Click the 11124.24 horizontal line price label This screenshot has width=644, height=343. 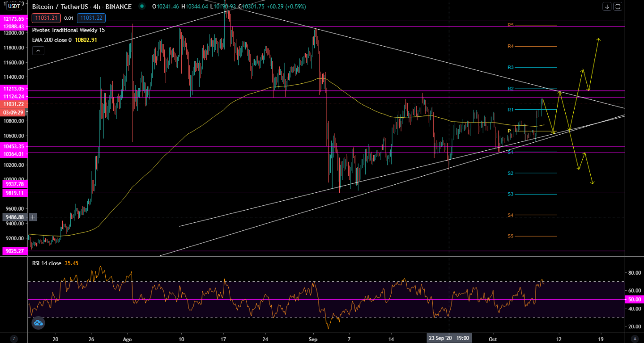click(x=14, y=96)
